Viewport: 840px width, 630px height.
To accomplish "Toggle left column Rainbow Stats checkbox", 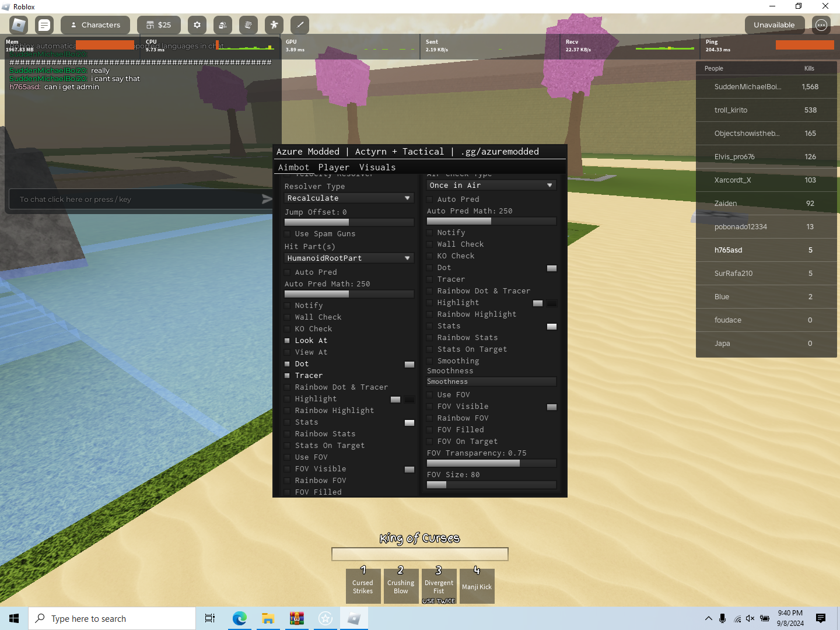I will pos(287,434).
